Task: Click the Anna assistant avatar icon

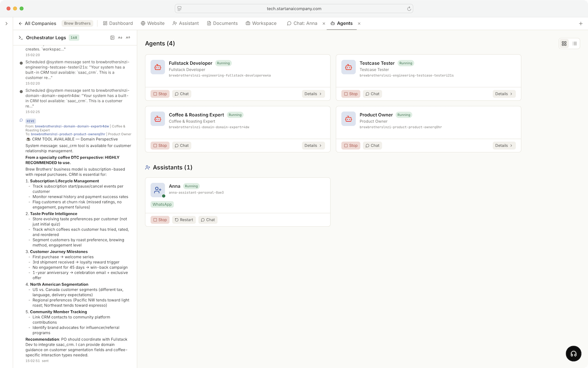Action: (x=158, y=190)
